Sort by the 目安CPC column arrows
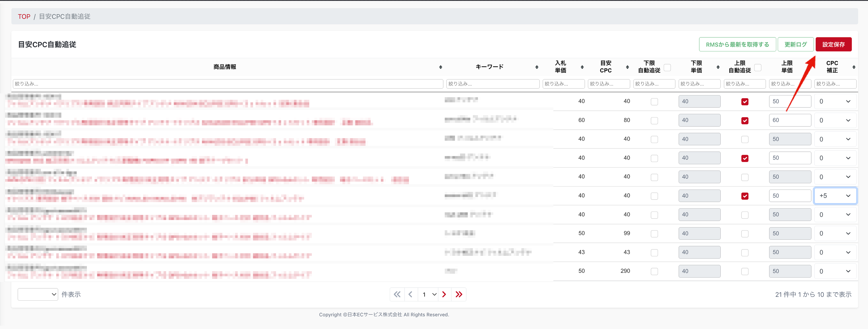The height and width of the screenshot is (329, 868). 627,67
